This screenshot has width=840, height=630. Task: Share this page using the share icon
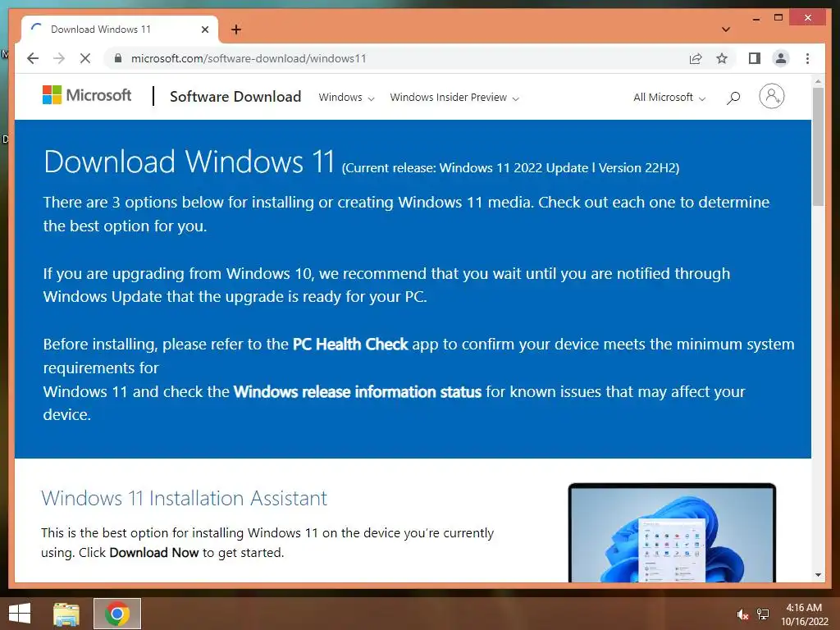pos(696,58)
